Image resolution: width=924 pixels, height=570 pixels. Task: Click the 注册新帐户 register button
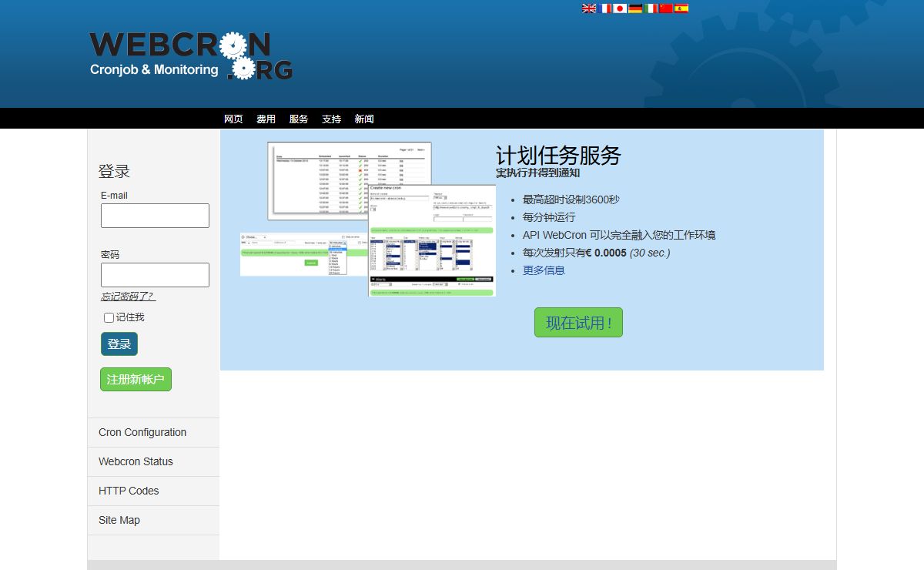click(x=136, y=379)
